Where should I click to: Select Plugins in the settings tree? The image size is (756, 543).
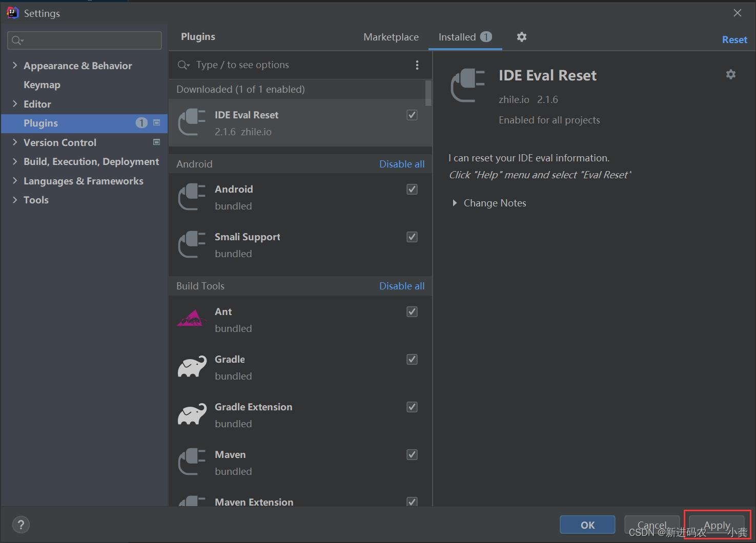click(84, 123)
